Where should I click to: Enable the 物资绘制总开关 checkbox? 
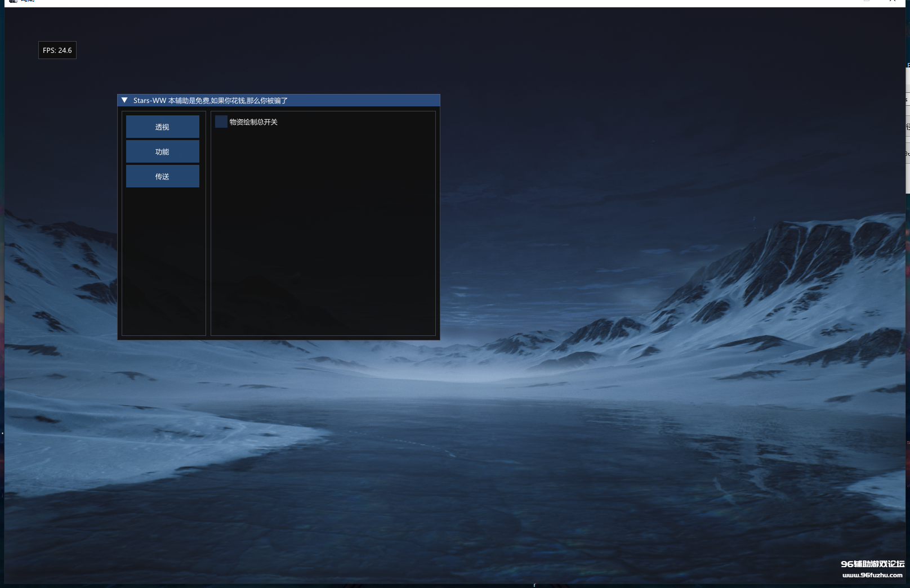[x=221, y=122]
